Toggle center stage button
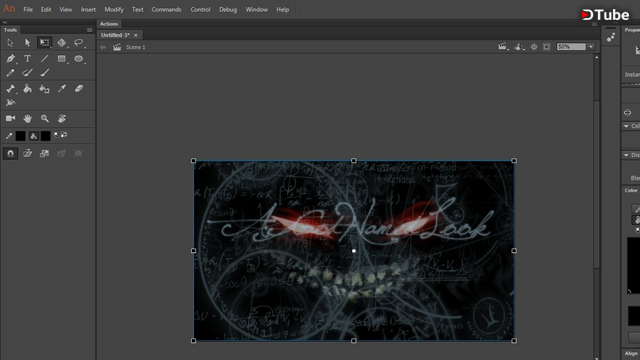Viewport: 640px width, 360px height. click(x=534, y=47)
